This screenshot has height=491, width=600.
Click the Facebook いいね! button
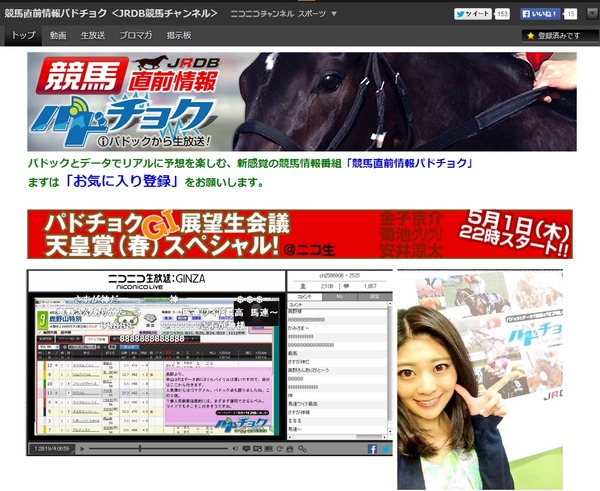click(x=540, y=14)
